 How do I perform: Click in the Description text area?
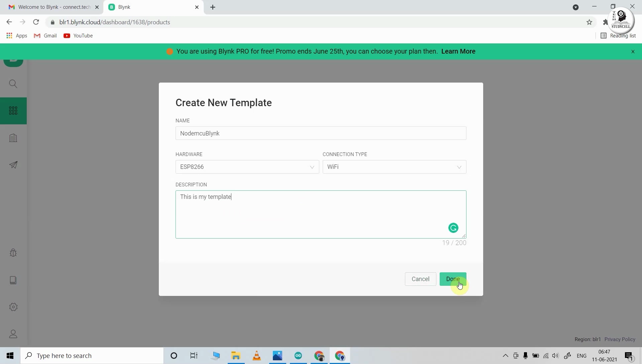[321, 214]
